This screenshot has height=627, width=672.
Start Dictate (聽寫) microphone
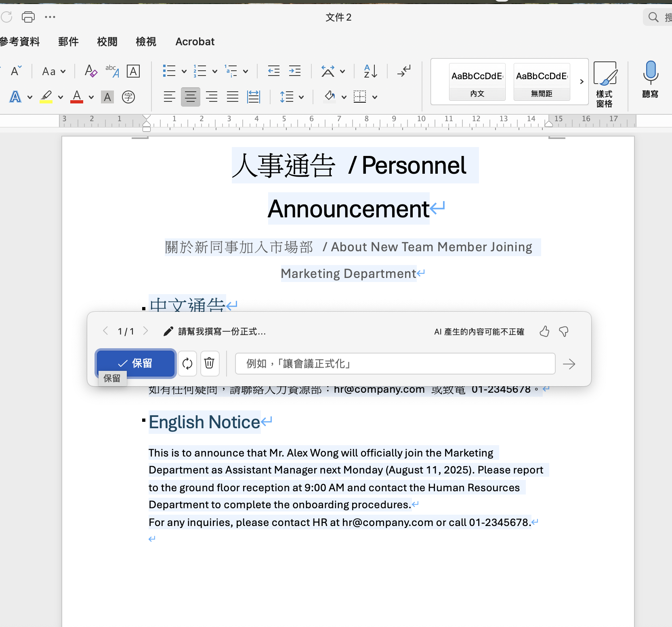(650, 79)
